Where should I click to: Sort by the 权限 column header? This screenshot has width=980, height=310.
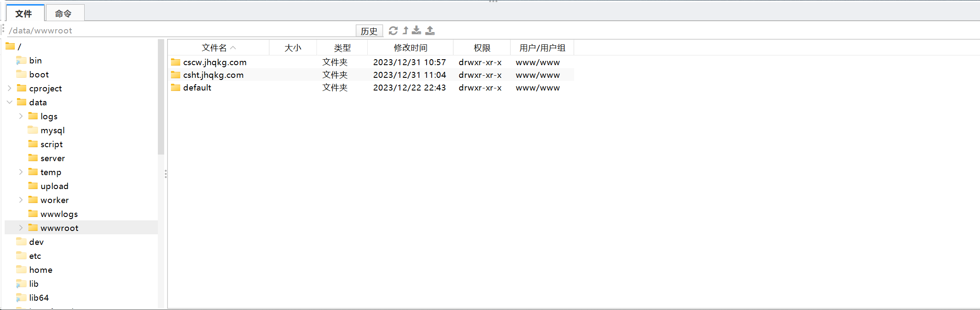pos(482,48)
